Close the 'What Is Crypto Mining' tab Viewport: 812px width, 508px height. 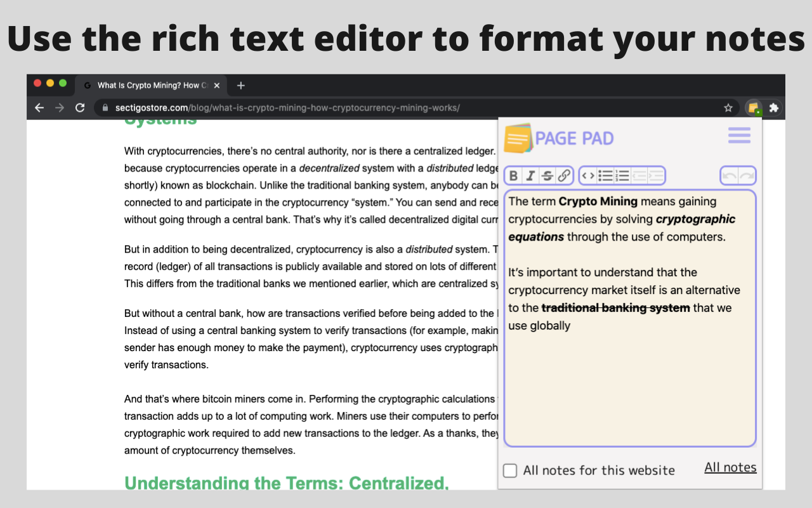pyautogui.click(x=217, y=85)
